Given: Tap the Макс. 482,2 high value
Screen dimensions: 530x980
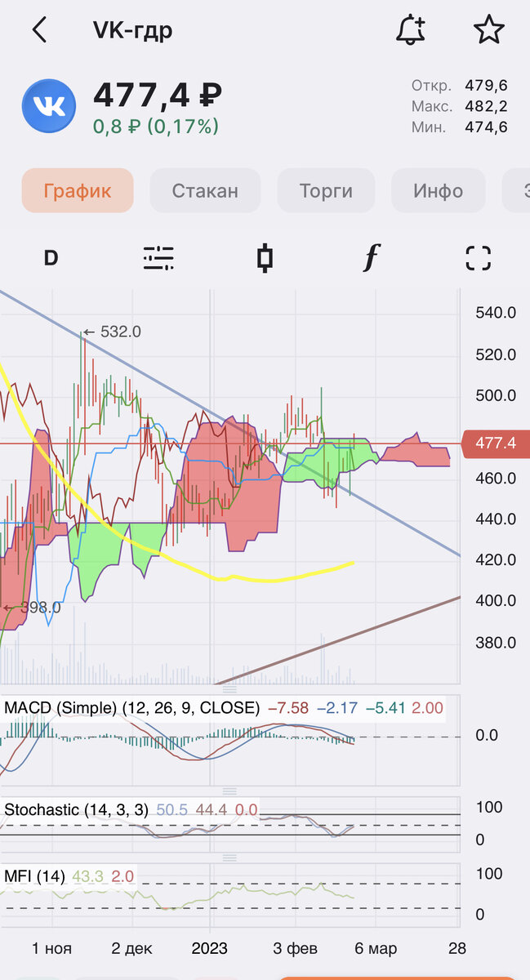Looking at the screenshot, I should (459, 106).
